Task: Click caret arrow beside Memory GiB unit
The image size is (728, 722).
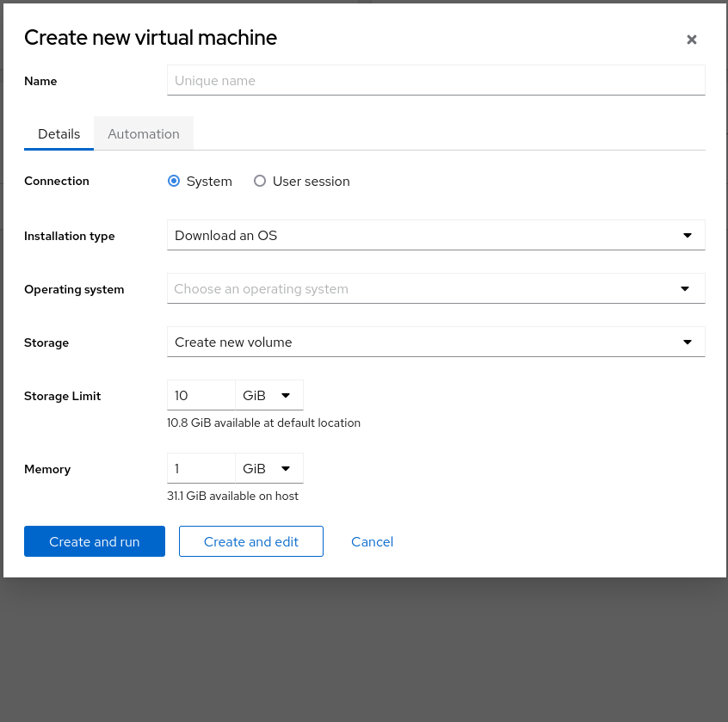Action: click(286, 469)
